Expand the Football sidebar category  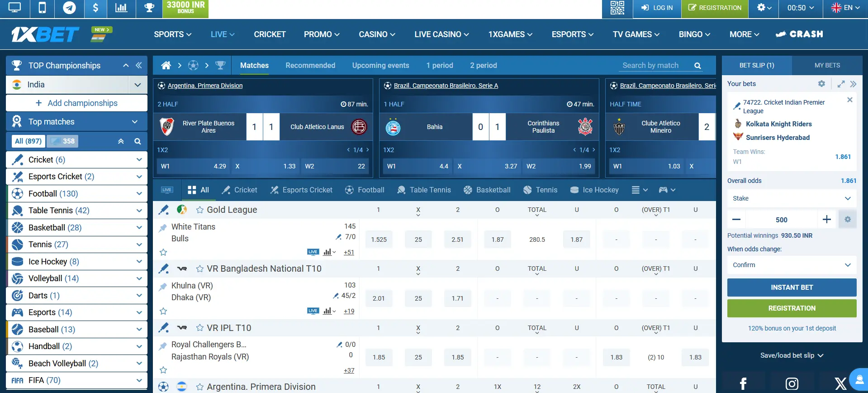click(x=139, y=194)
